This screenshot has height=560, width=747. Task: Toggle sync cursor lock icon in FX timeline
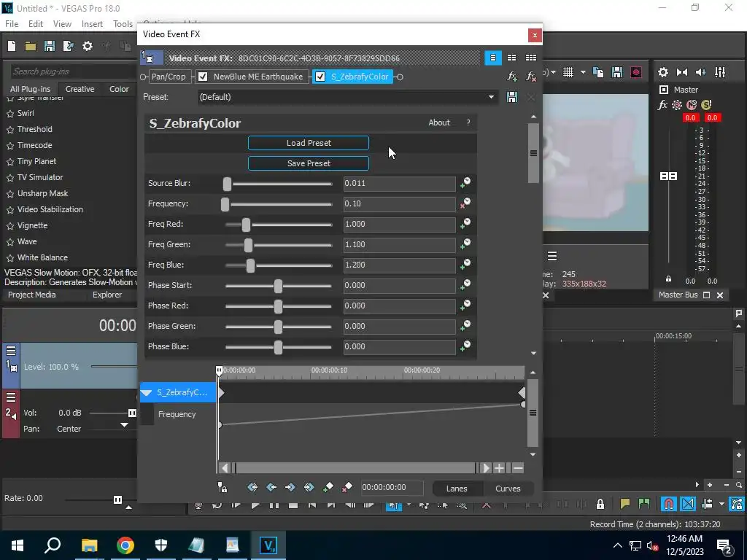[x=222, y=487]
